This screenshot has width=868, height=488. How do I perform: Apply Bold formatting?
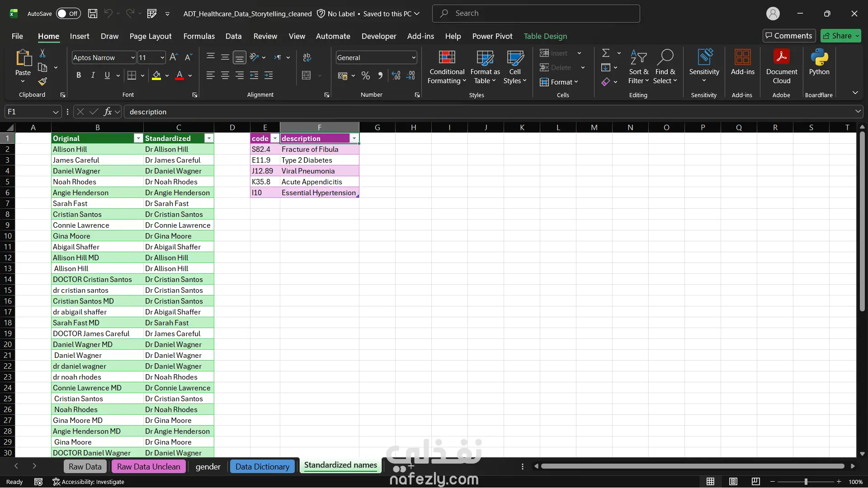tap(79, 75)
